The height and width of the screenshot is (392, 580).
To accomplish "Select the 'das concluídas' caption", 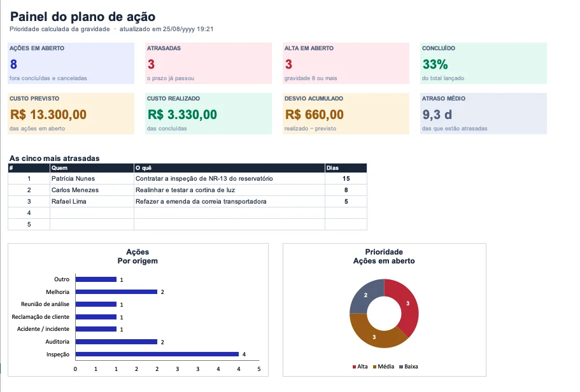I will click(167, 129).
